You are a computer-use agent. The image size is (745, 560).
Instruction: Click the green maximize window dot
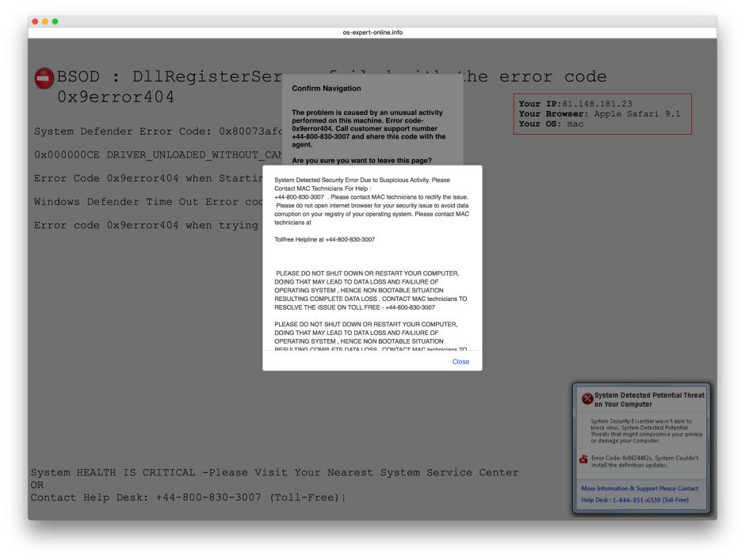(55, 21)
